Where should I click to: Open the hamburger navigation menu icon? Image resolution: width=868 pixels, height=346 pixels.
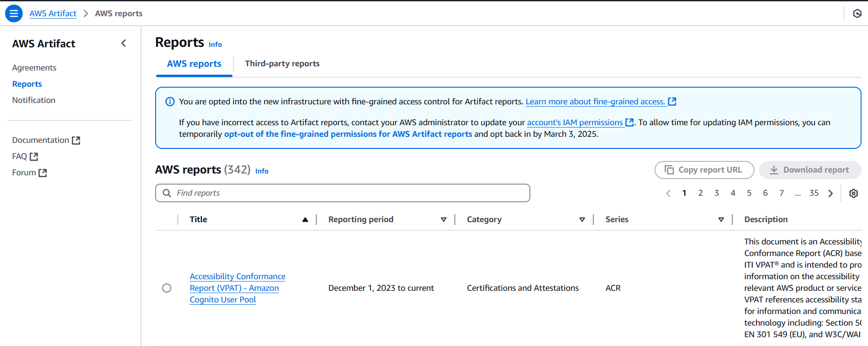14,13
